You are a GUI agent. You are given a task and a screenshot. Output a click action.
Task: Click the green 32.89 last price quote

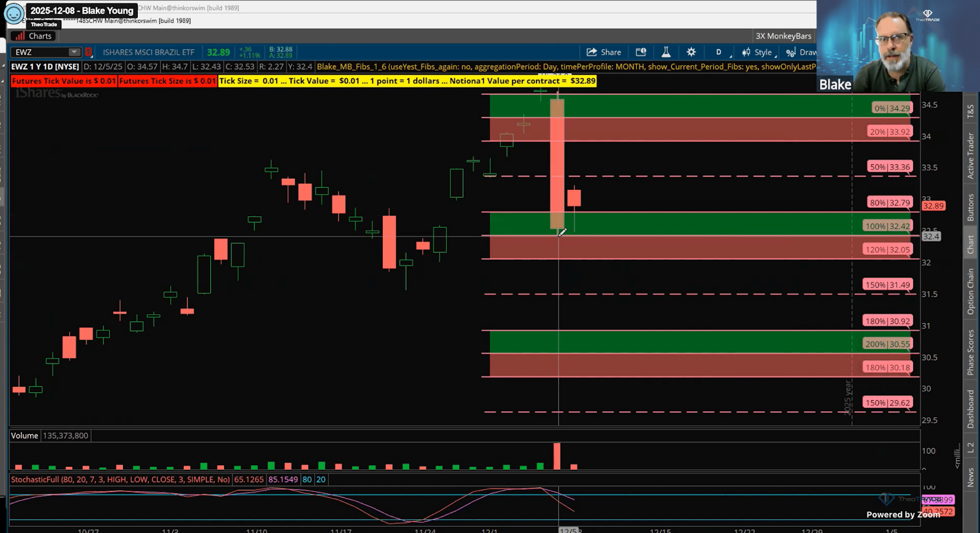tap(219, 53)
